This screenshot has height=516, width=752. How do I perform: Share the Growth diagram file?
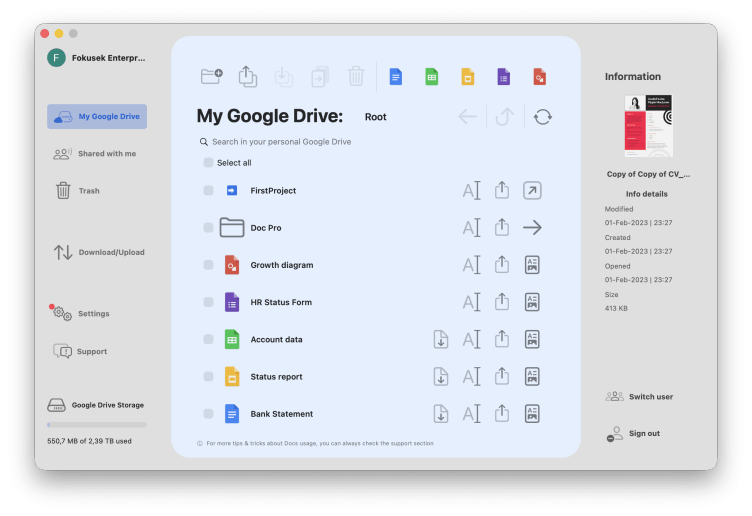click(x=502, y=264)
